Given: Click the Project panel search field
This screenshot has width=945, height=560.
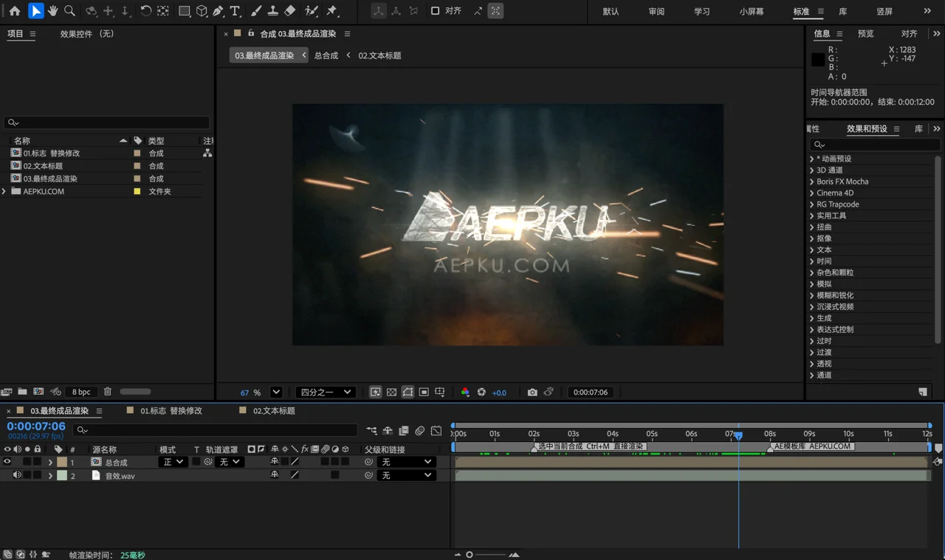Looking at the screenshot, I should click(x=107, y=122).
